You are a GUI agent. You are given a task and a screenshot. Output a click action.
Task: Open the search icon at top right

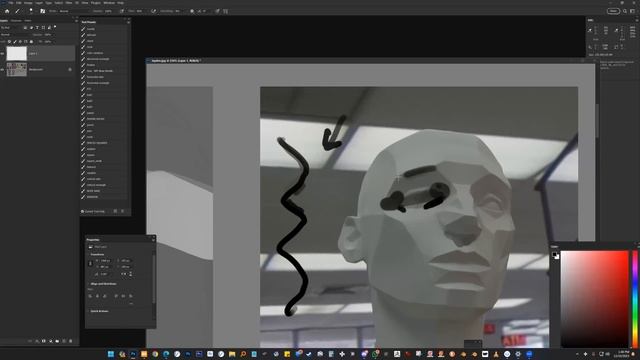click(625, 11)
